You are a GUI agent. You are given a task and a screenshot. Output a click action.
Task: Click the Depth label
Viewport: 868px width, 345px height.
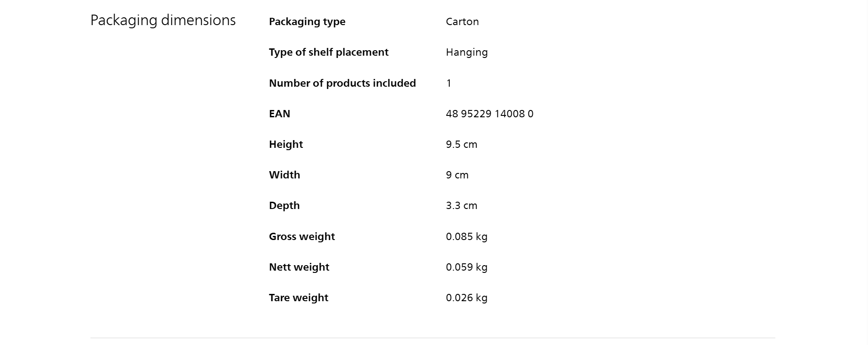(284, 206)
